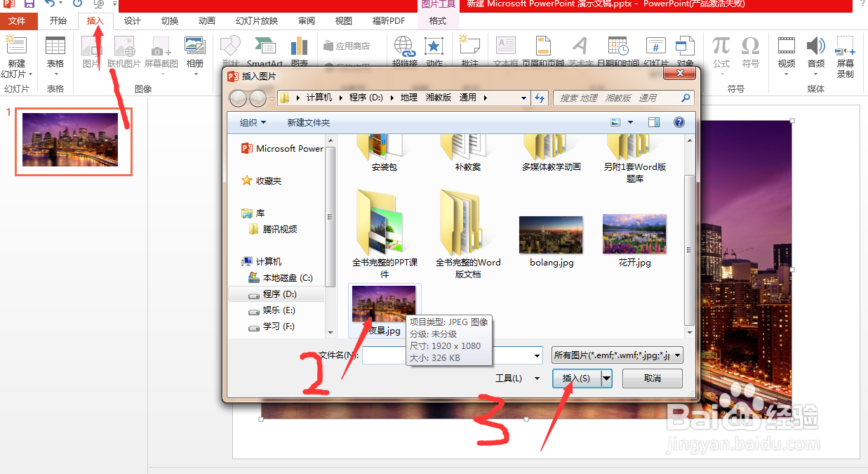The image size is (868, 474).
Task: Click the Audio (音频) speaker icon
Action: point(815,46)
